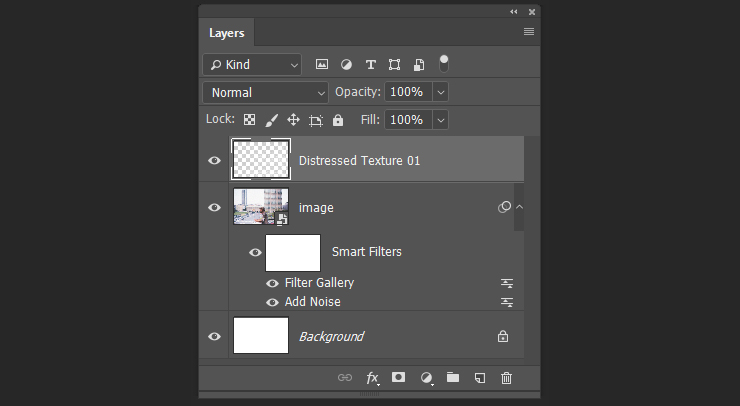The height and width of the screenshot is (406, 740).
Task: Select the Add Noise entry
Action: pyautogui.click(x=312, y=302)
